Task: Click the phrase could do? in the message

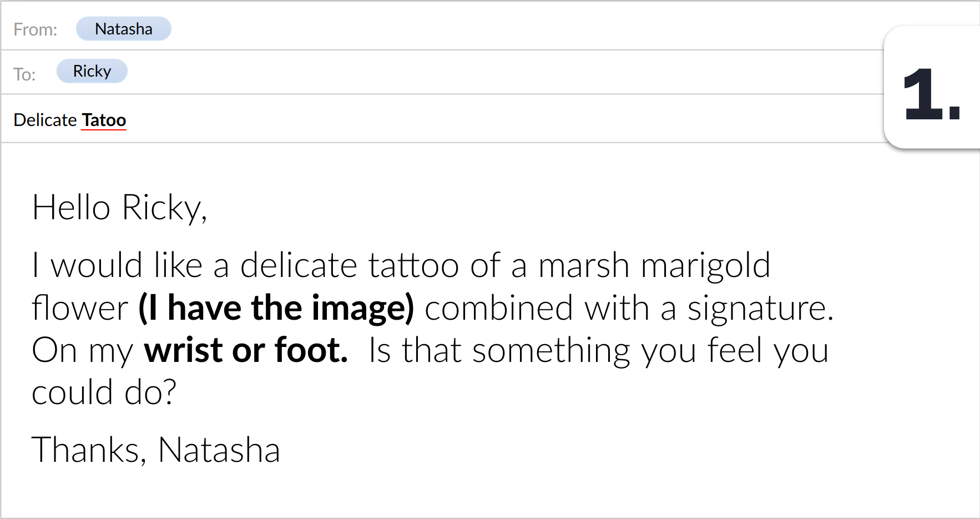Action: [103, 392]
